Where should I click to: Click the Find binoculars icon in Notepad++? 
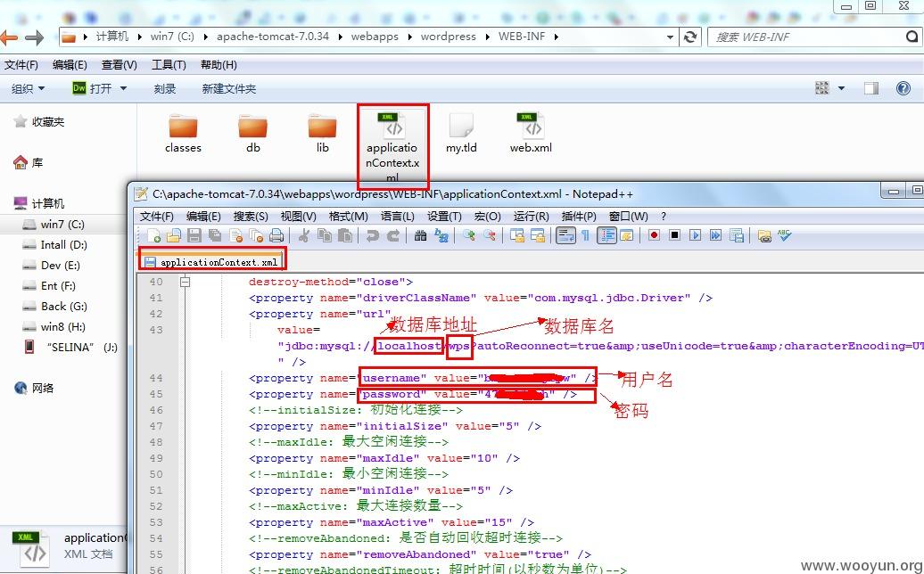[x=420, y=235]
